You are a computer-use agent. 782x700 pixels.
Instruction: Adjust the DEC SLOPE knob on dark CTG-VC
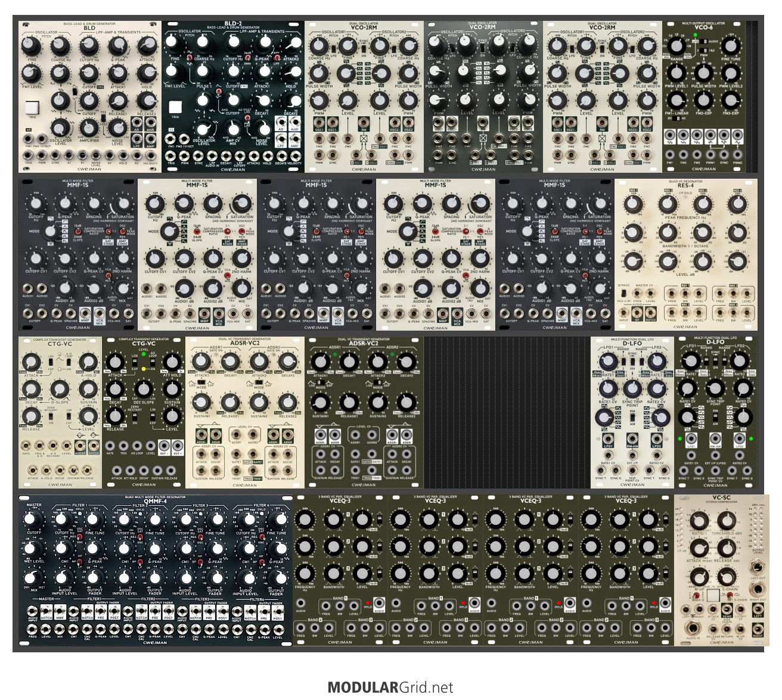pos(144,390)
